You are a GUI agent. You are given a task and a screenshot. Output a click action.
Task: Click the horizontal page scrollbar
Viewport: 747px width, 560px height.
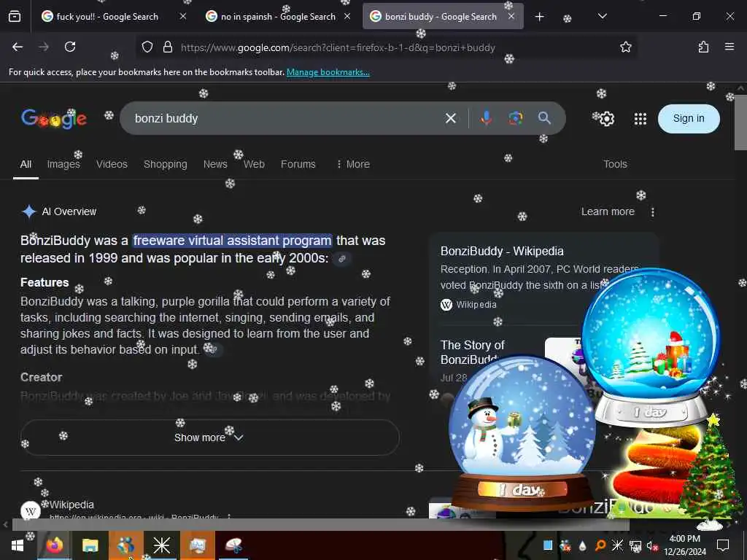321,524
